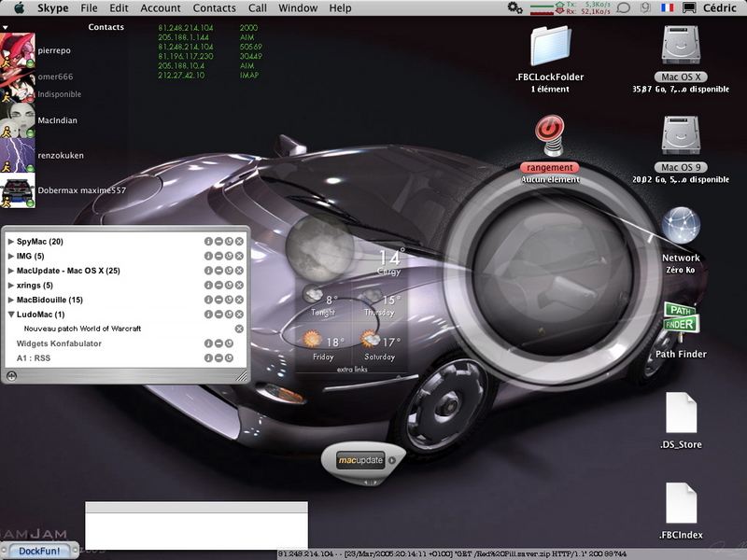The image size is (747, 560).
Task: Click clock icon on SpyMac feed
Action: (229, 242)
